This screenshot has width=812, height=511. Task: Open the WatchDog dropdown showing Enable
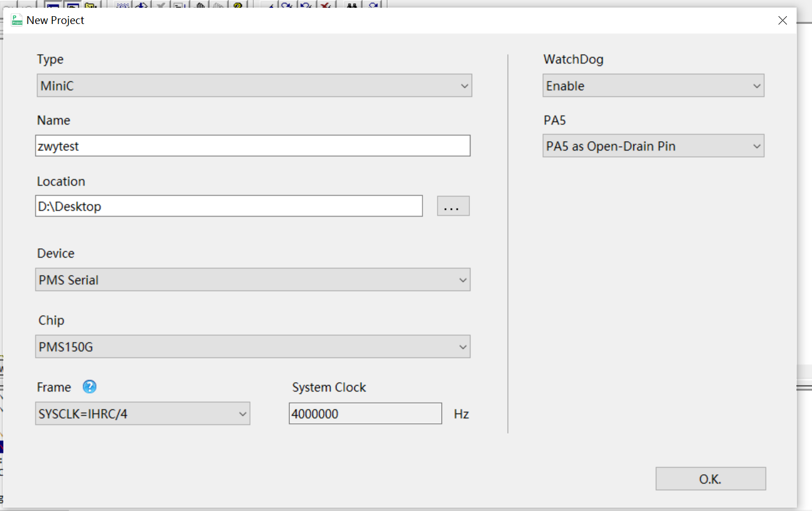coord(654,85)
